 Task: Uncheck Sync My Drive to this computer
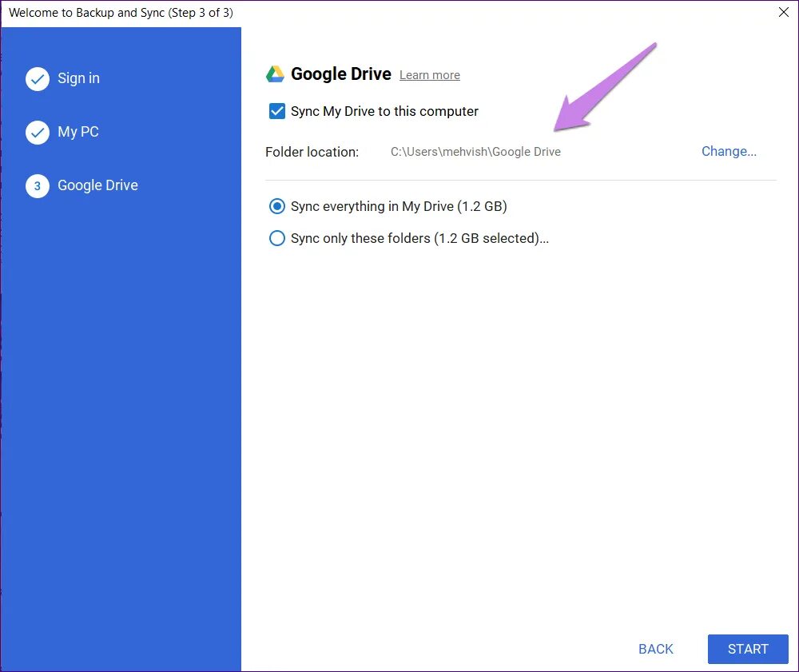pyautogui.click(x=276, y=111)
